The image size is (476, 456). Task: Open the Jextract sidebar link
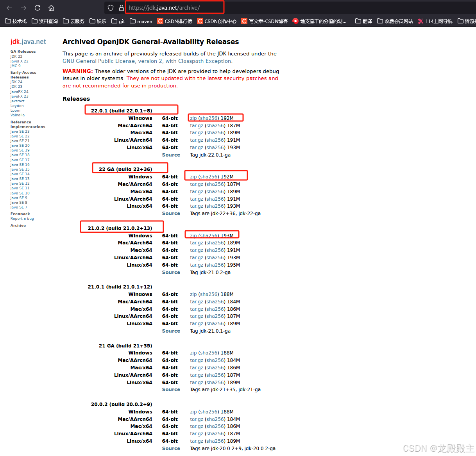point(18,101)
